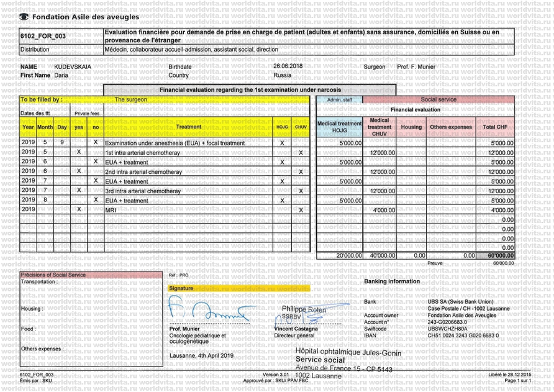
Task: Click the Preuve label under totals
Action: [435, 263]
